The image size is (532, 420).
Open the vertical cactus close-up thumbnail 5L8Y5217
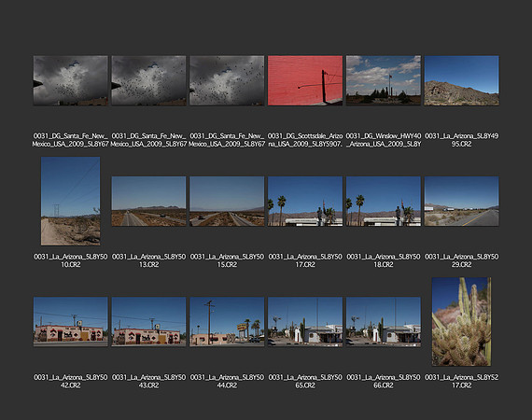point(461,322)
